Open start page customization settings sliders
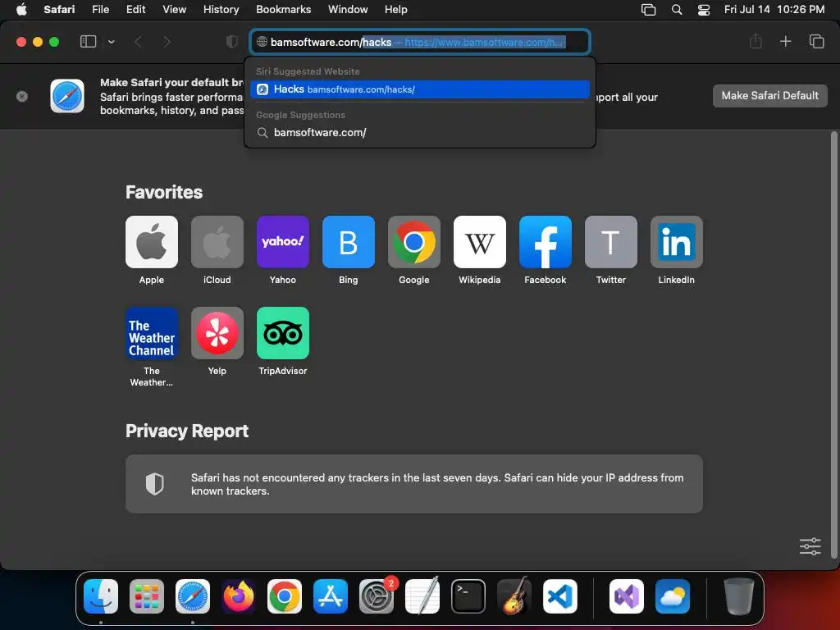Screen dimensions: 840x630 point(810,546)
